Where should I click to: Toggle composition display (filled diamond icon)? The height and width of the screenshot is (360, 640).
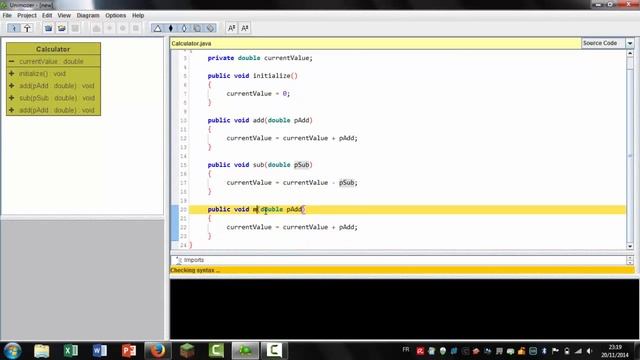(x=171, y=28)
